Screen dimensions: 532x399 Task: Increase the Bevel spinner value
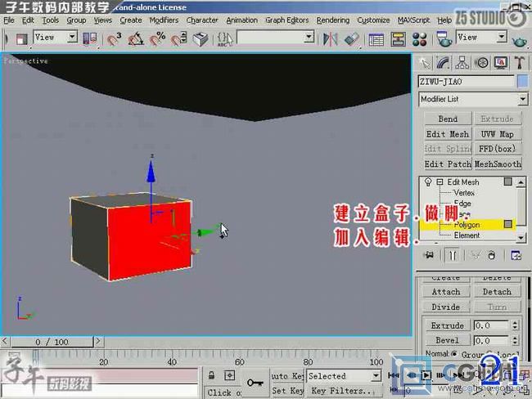[515, 338]
